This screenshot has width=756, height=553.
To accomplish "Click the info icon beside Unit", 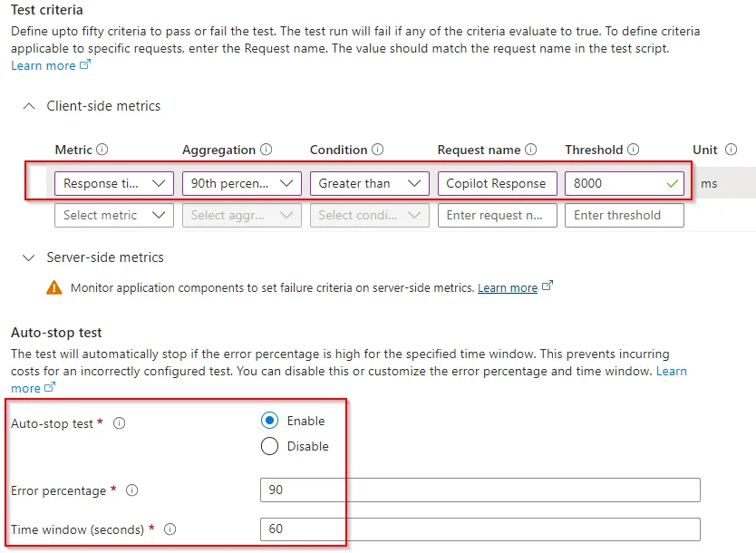I will (731, 150).
